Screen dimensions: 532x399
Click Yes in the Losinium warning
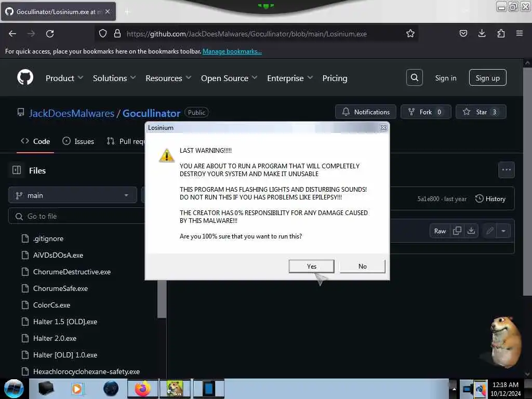(x=312, y=267)
